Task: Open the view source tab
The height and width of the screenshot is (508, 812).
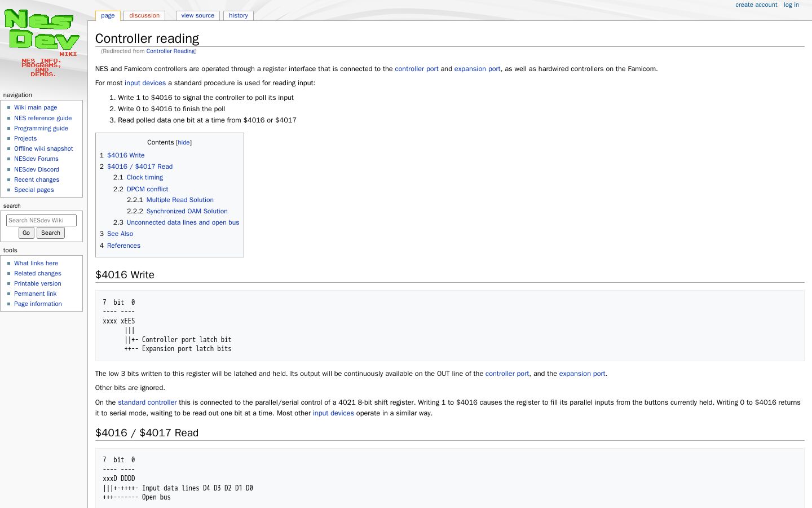Action: [x=197, y=16]
